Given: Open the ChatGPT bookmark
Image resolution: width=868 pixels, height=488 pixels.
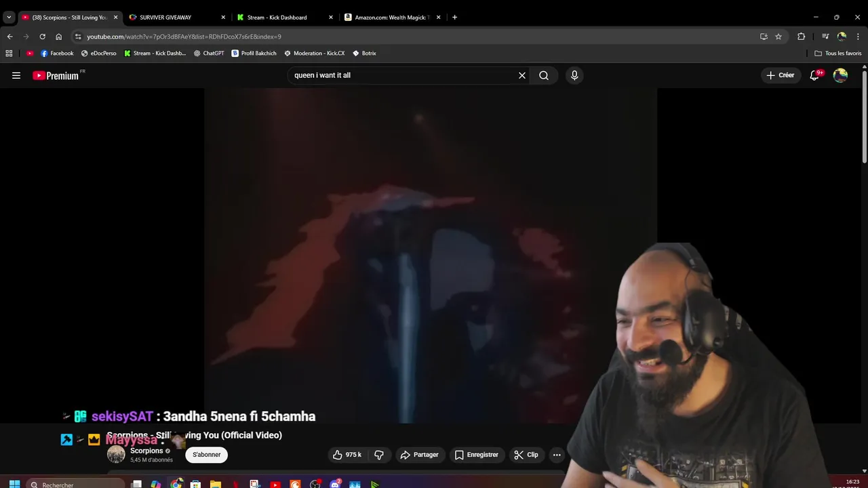Looking at the screenshot, I should click(x=209, y=53).
